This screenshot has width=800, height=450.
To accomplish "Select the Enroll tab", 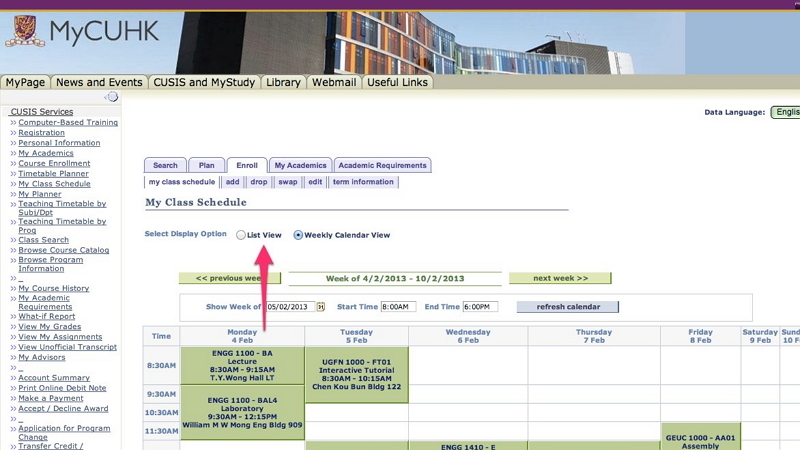I will [247, 165].
